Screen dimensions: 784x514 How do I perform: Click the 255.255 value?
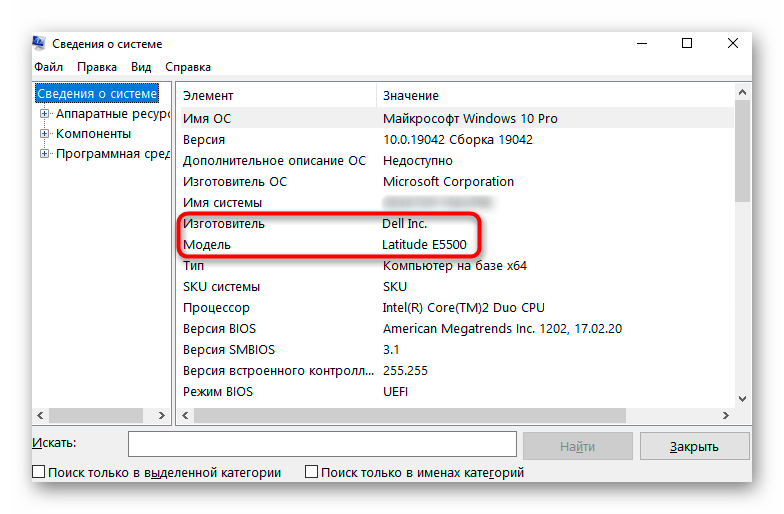406,370
